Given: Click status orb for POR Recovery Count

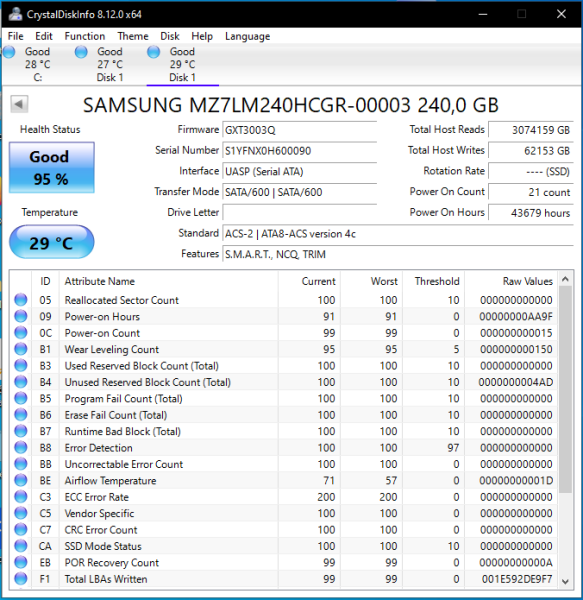Looking at the screenshot, I should pos(21,562).
